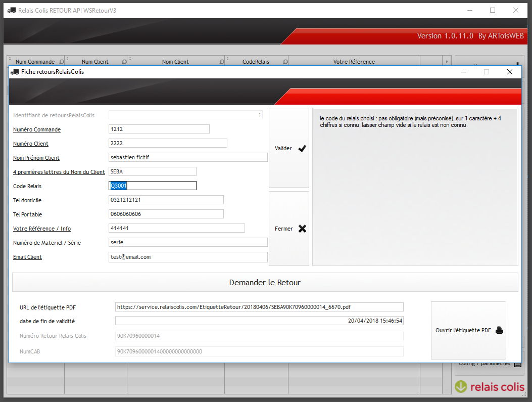Click the NumCAB field

point(259,351)
